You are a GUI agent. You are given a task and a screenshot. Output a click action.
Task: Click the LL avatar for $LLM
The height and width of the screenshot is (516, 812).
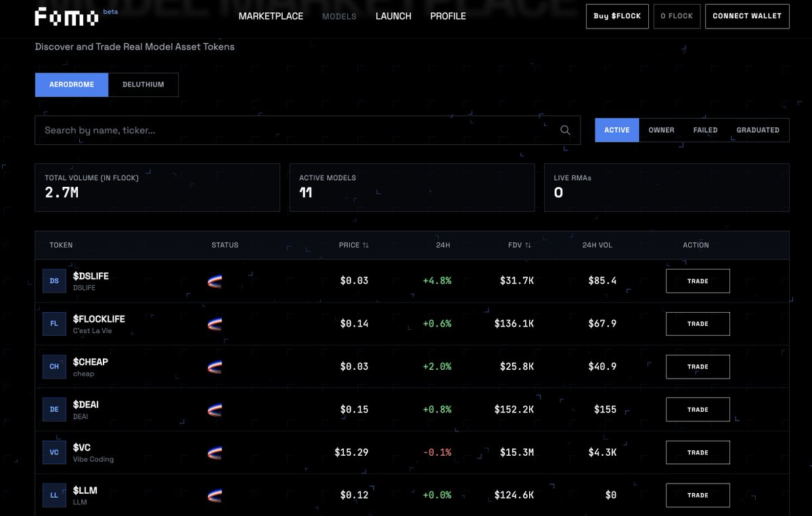(54, 495)
